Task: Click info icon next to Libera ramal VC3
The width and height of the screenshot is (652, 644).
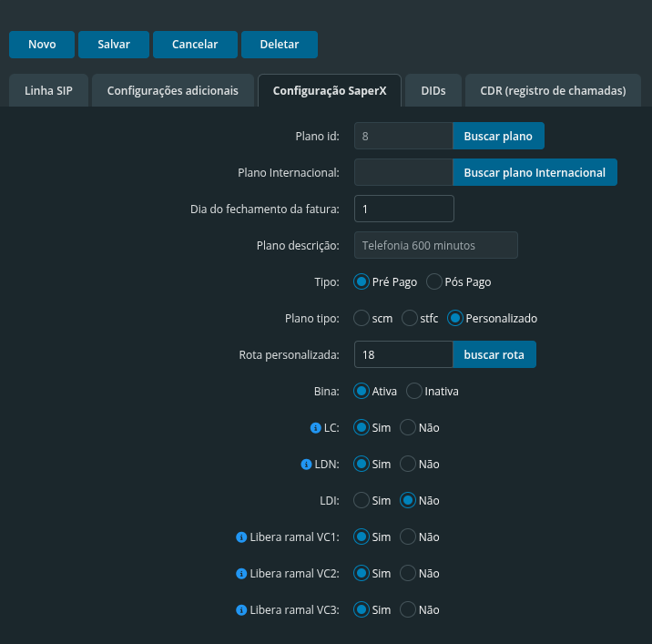Action: (241, 609)
